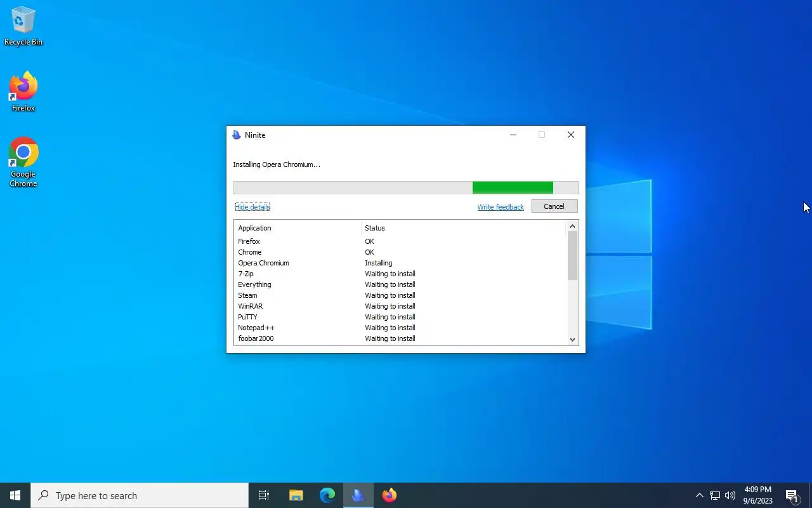Select the Notepad++ row

tap(400, 328)
